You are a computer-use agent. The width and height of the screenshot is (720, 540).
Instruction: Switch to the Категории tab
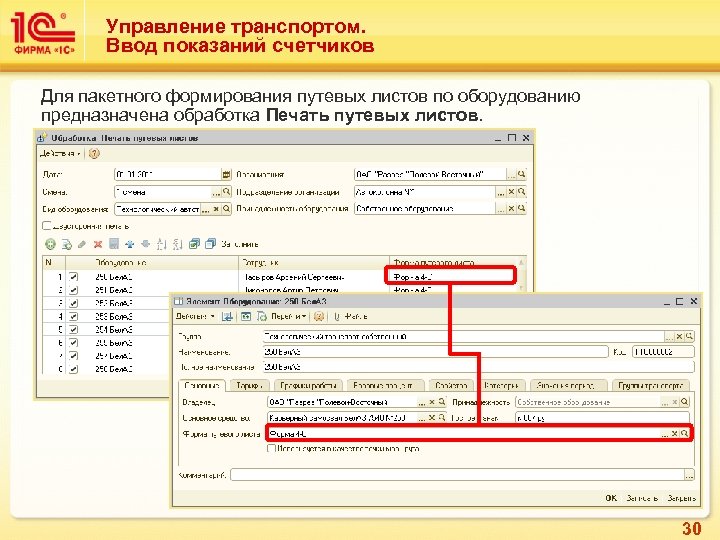501,386
